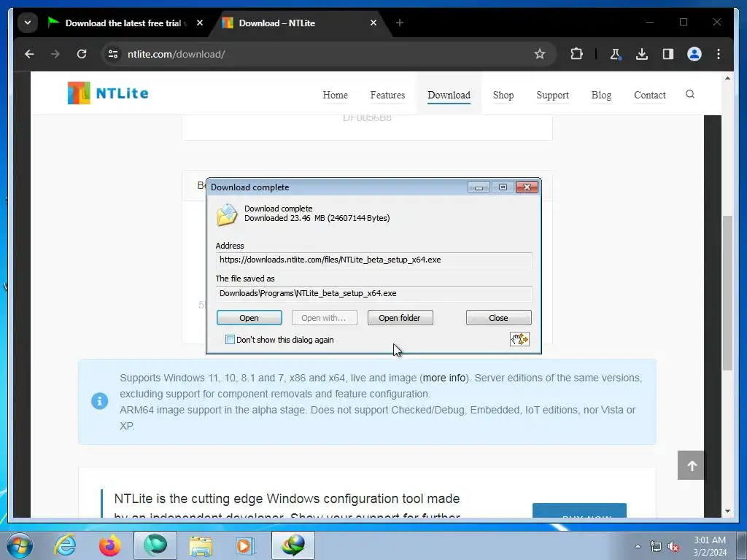Open the browser extensions puzzle icon
The width and height of the screenshot is (747, 560).
click(x=576, y=54)
